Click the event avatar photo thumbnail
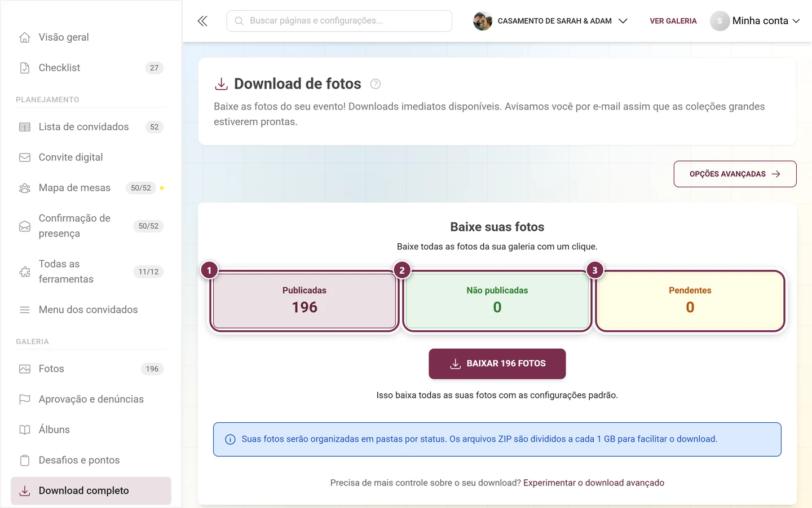The height and width of the screenshot is (508, 812). (x=483, y=21)
